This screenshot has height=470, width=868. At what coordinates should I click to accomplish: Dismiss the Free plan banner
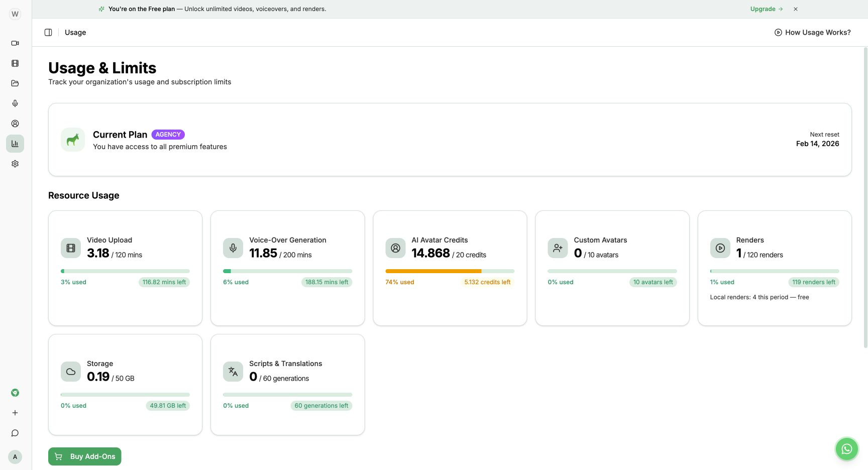point(796,9)
